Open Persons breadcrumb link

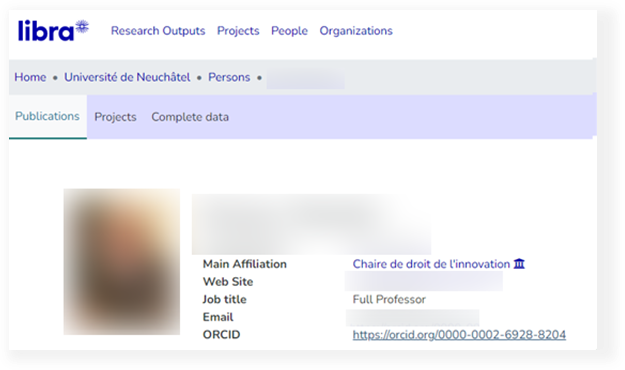click(229, 77)
